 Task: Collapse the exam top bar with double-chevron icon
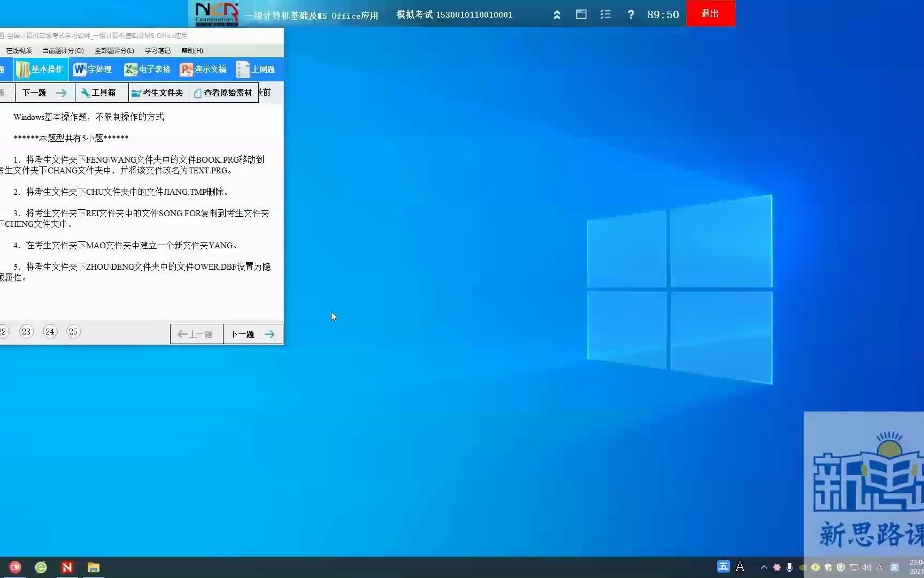pyautogui.click(x=557, y=14)
